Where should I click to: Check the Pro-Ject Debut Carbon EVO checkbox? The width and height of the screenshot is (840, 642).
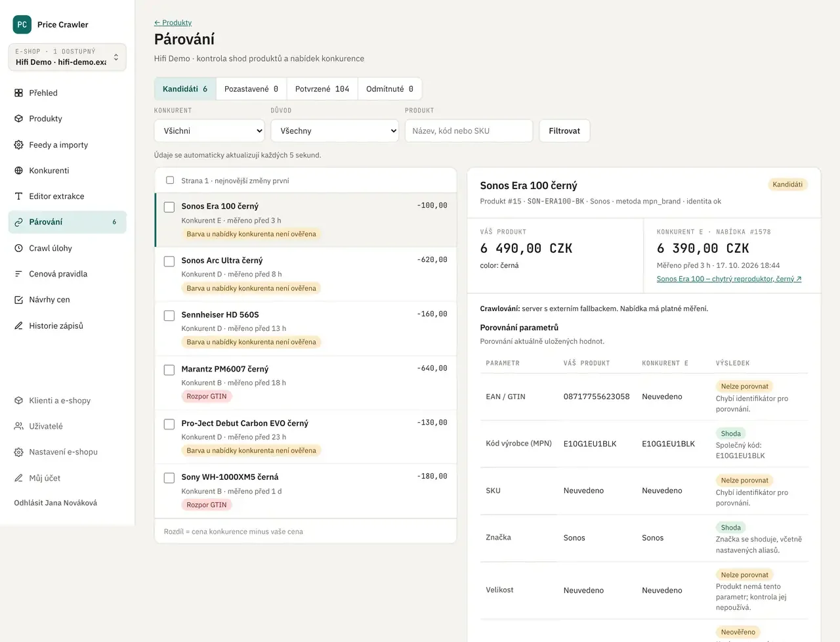pyautogui.click(x=169, y=424)
